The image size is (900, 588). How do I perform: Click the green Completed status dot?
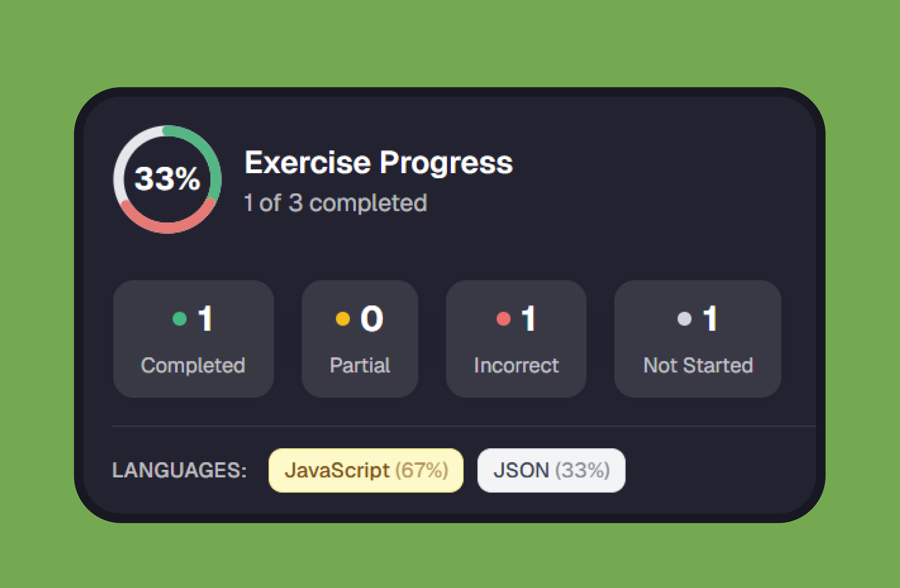[x=180, y=318]
